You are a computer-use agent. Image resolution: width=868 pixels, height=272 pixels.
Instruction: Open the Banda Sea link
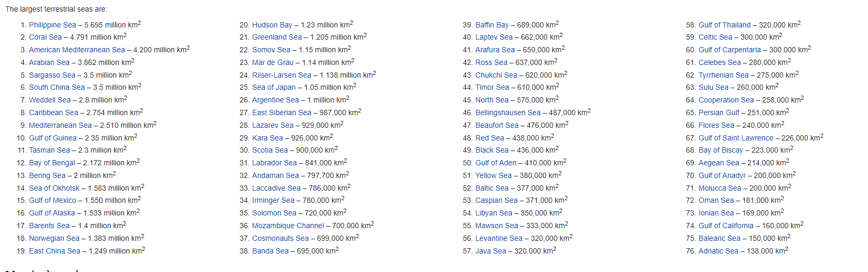(270, 251)
